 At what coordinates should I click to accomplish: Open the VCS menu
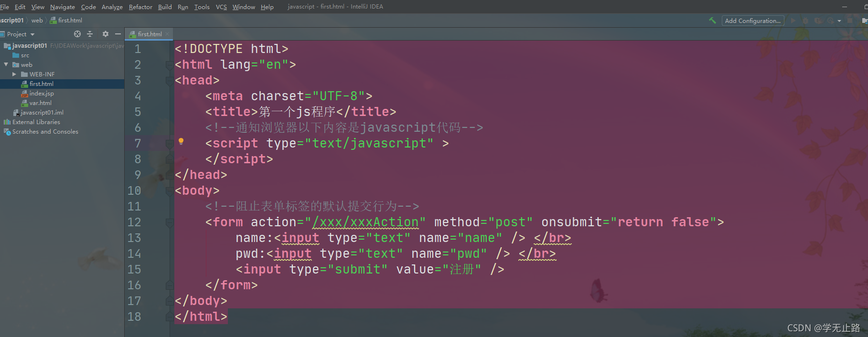click(x=221, y=7)
